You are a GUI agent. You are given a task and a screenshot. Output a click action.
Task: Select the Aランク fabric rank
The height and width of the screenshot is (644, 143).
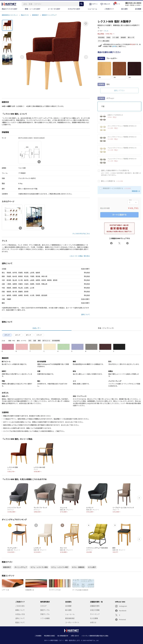click(18, 335)
